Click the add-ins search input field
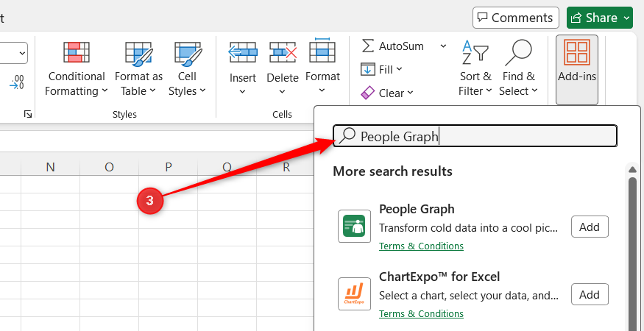 tap(475, 136)
